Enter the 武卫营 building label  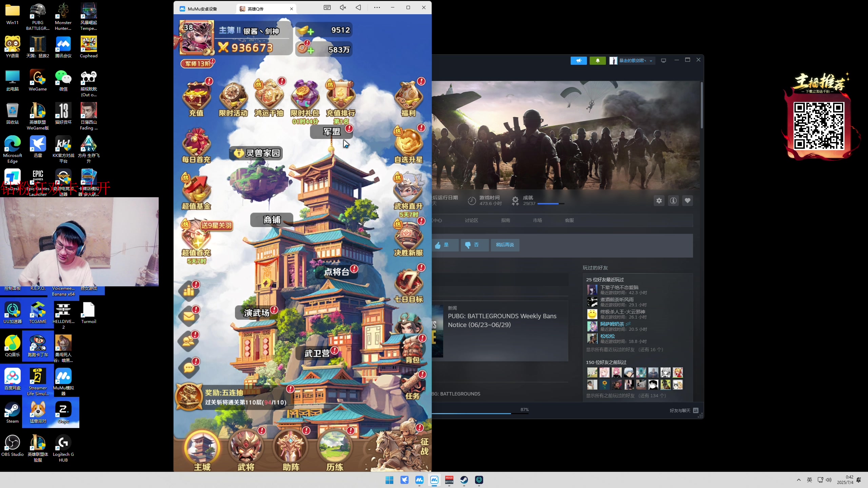tap(317, 353)
